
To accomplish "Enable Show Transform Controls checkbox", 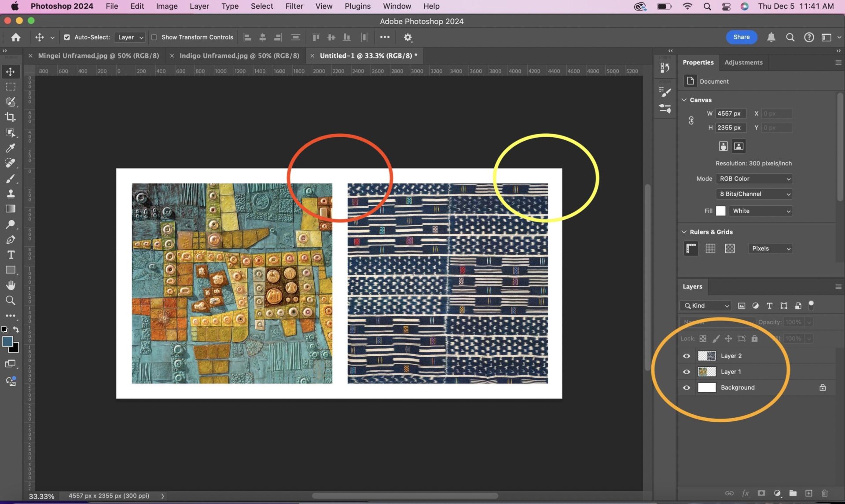I will click(x=154, y=37).
